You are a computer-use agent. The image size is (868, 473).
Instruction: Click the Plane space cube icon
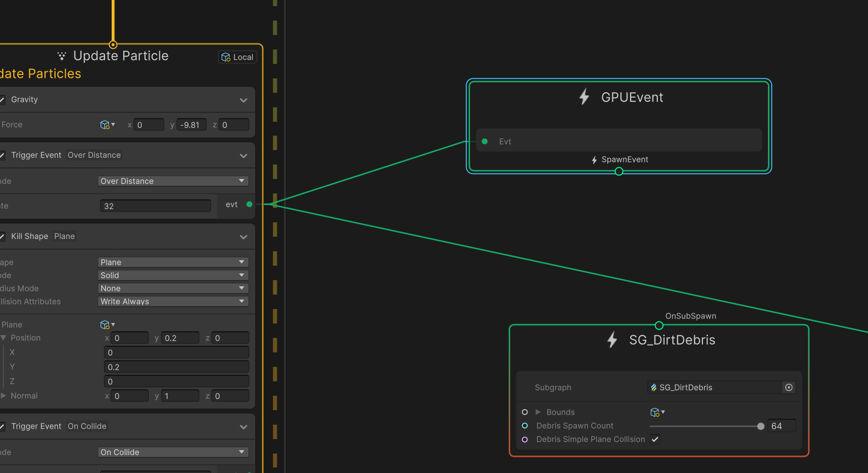pos(105,325)
